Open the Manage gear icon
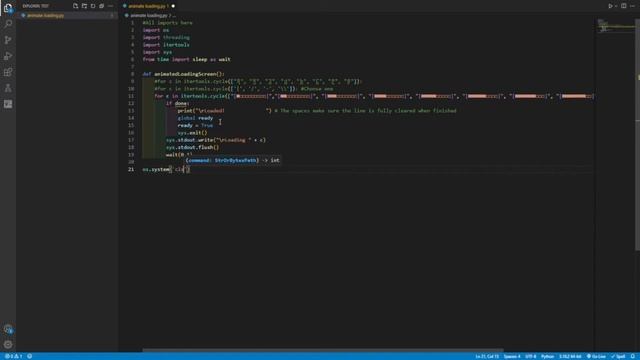The width and height of the screenshot is (640, 360). point(8,344)
